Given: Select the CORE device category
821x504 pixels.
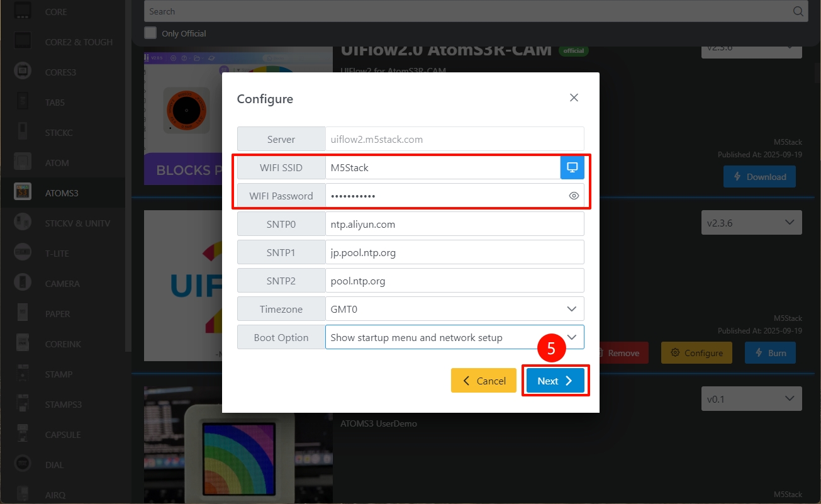Looking at the screenshot, I should tap(63, 11).
